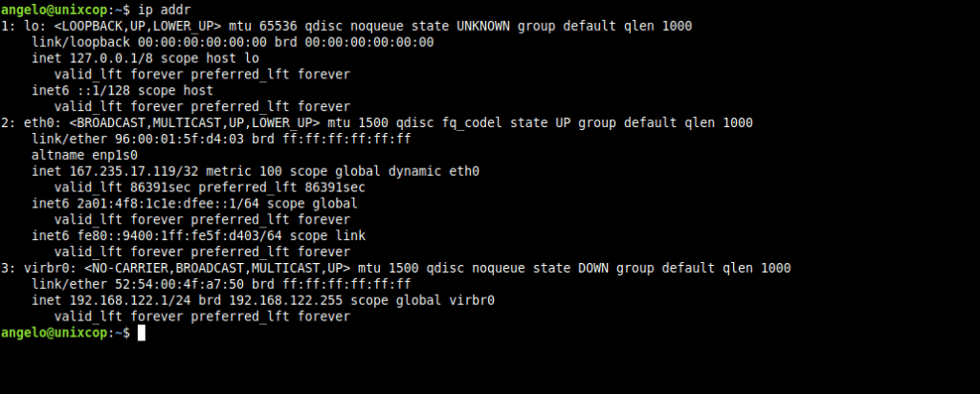Click the 'NO-CARRIER' flag text
This screenshot has width=980, height=394.
(x=130, y=268)
